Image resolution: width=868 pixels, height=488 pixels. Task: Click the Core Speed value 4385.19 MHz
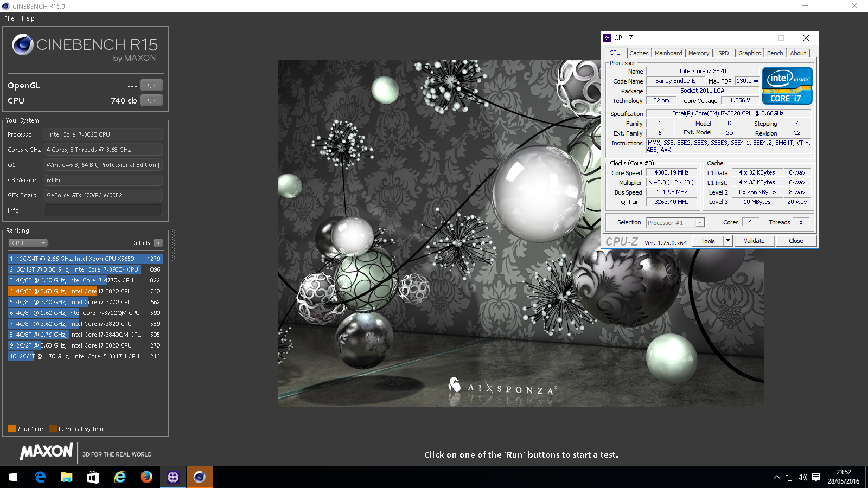[672, 172]
